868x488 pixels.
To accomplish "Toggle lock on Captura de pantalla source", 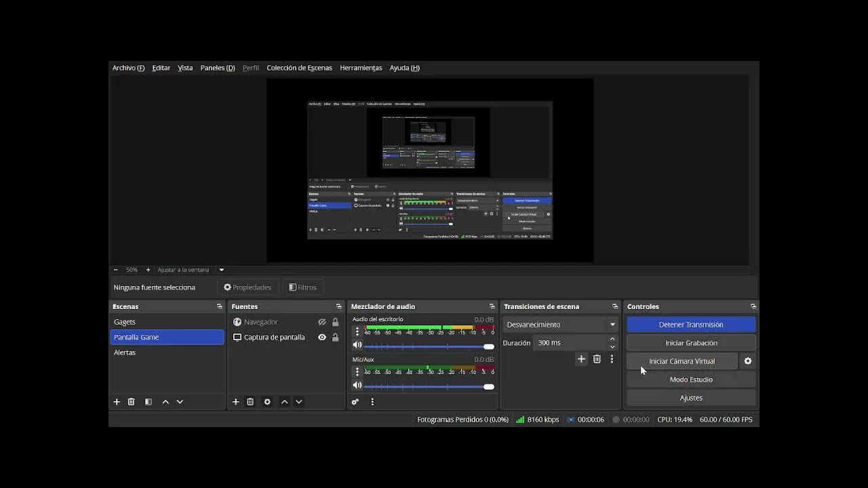I will click(335, 338).
